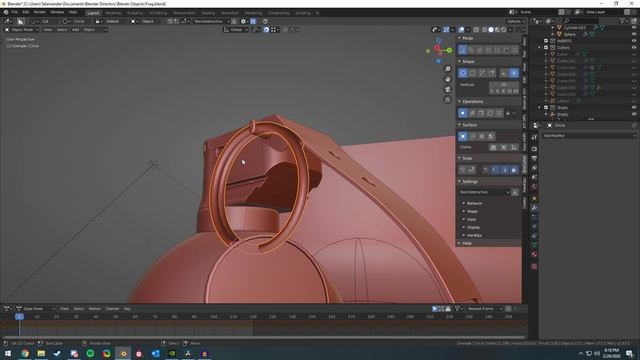Screen dimensions: 640x360
Task: Click the current frame marker in the timeline
Action: click(x=19, y=316)
